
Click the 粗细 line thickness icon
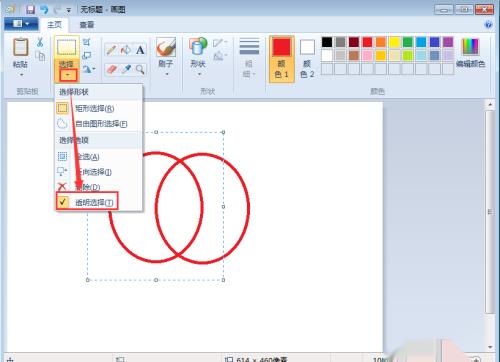(x=249, y=47)
